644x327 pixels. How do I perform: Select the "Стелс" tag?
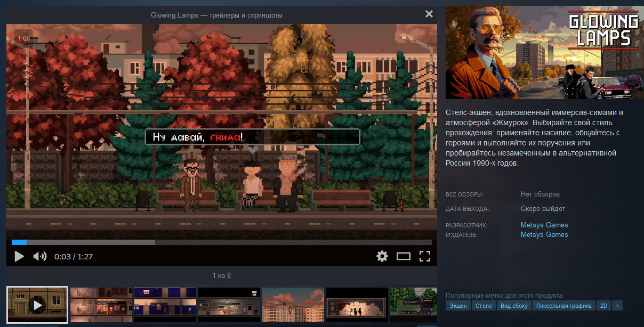tap(484, 306)
